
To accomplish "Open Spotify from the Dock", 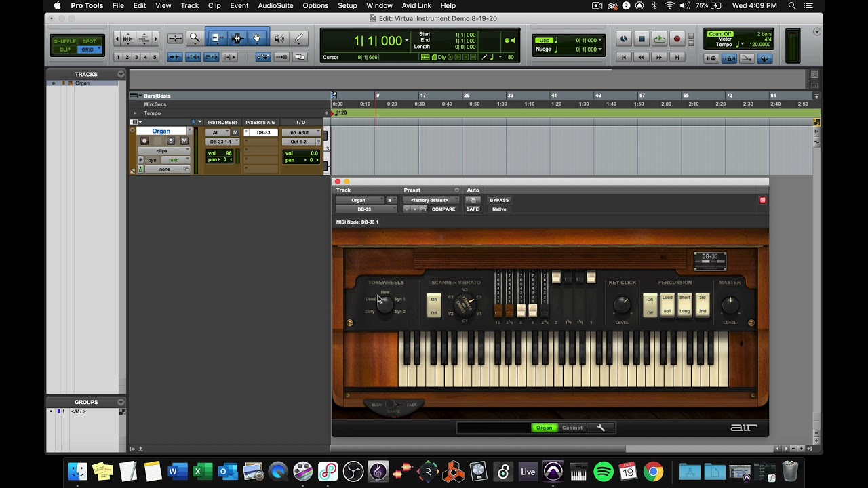I will click(x=604, y=471).
